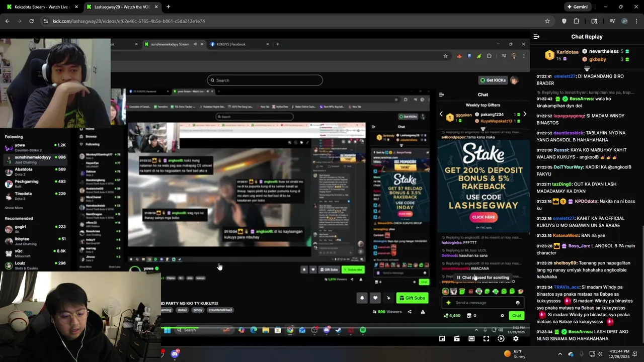644x362 pixels.
Task: Select BossArnss at the 01:22:42 message
Action: click(581, 99)
